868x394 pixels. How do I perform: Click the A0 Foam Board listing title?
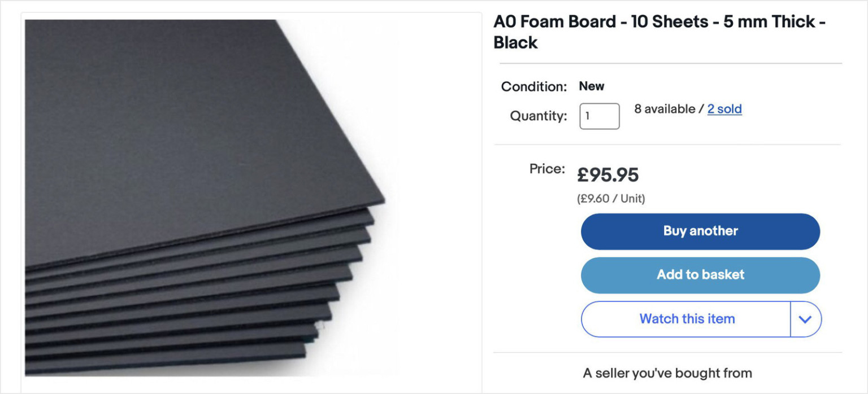click(659, 32)
